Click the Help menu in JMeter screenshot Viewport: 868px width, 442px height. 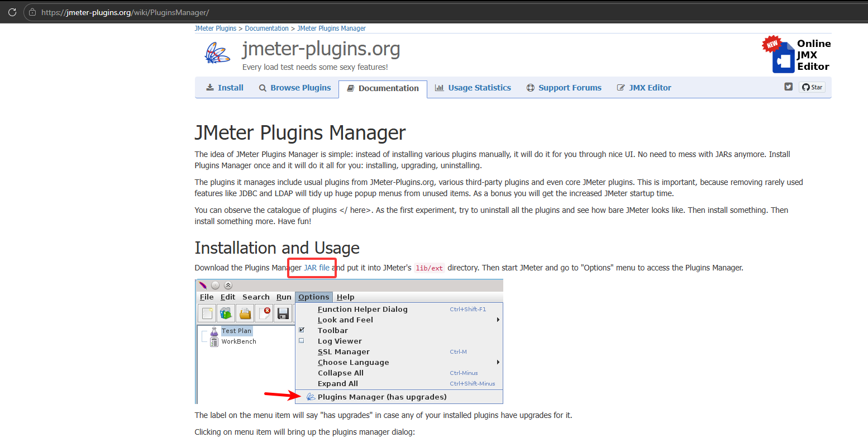(x=346, y=297)
